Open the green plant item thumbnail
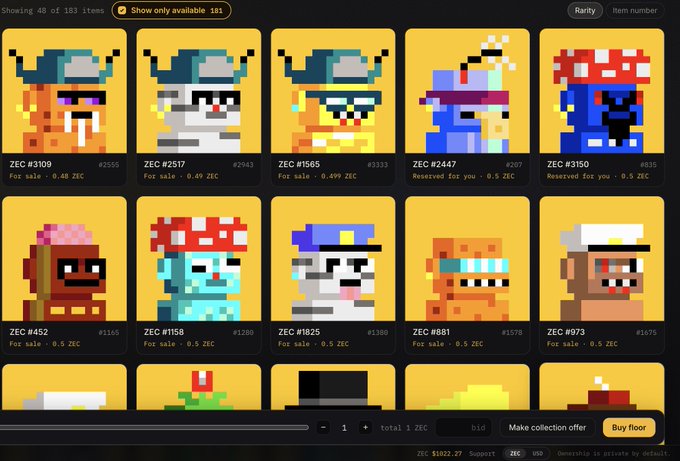This screenshot has width=680, height=461. pos(199,387)
